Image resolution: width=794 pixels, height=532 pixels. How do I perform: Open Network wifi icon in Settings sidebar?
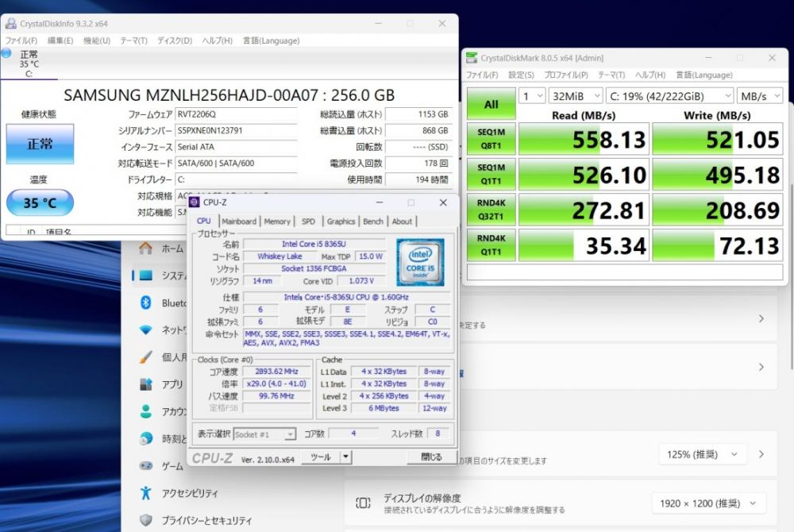(146, 330)
